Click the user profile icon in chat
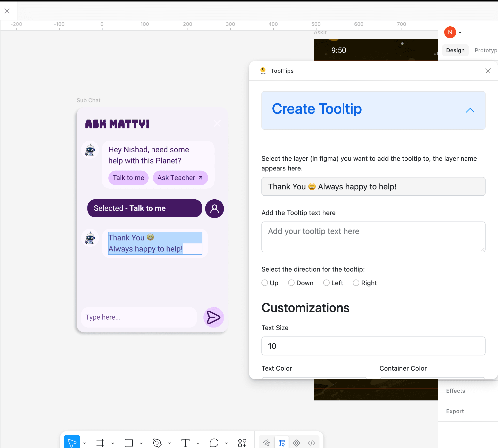 tap(214, 209)
